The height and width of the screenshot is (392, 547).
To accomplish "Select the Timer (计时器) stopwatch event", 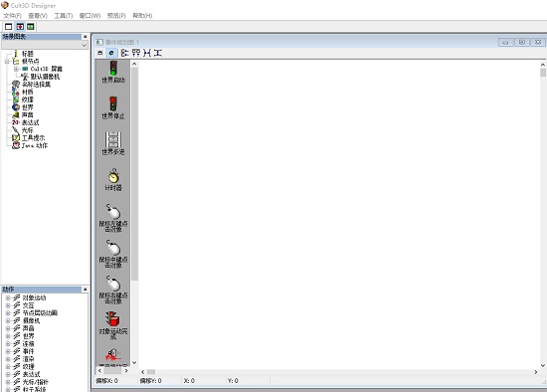I will [x=113, y=180].
